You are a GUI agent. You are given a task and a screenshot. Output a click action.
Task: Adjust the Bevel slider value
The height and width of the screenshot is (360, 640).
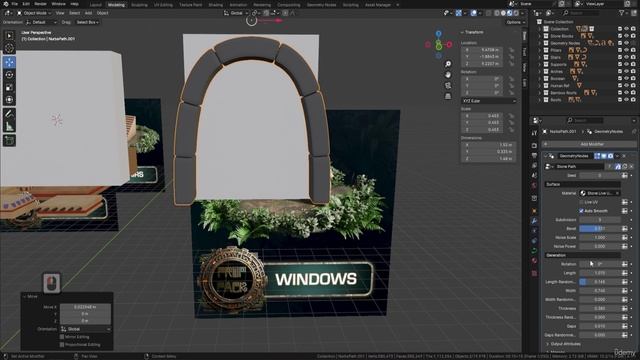coord(600,229)
